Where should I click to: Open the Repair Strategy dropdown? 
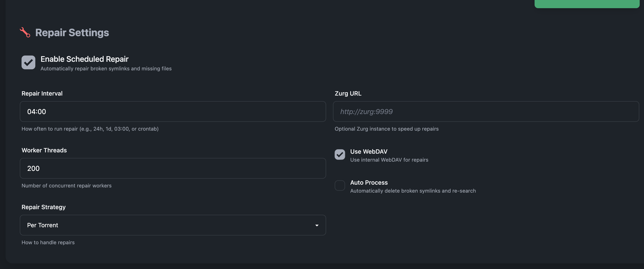173,225
